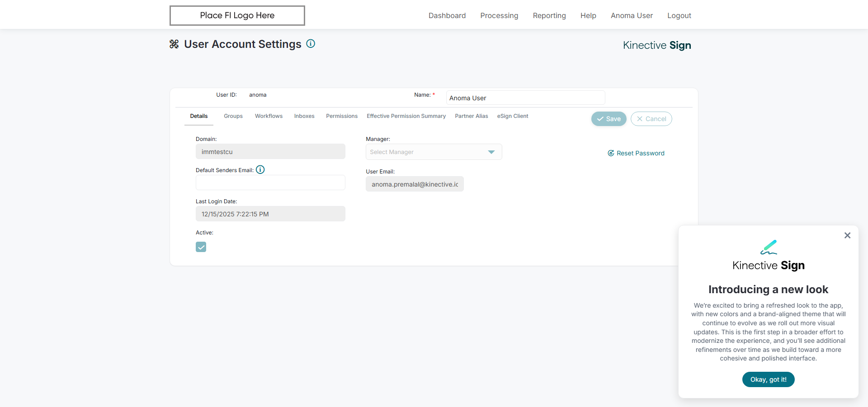Open the Inboxes tab
Screen dimensions: 868x407
pyautogui.click(x=304, y=116)
